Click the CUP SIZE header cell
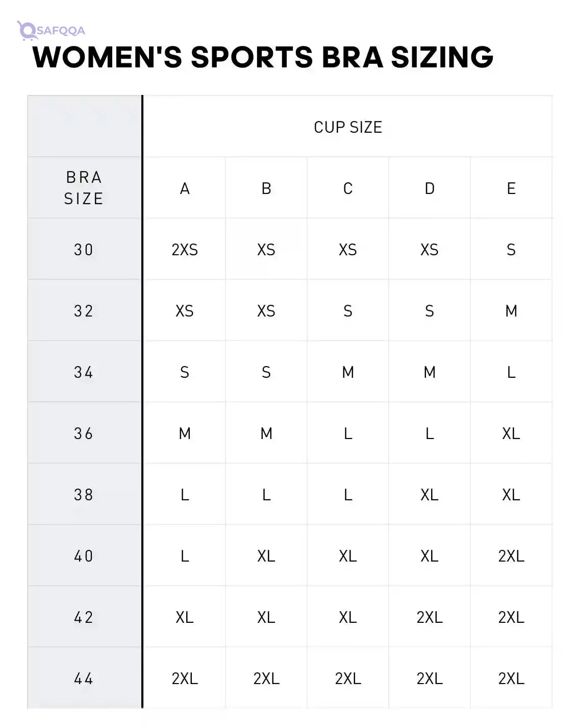The height and width of the screenshot is (728, 576). 348,127
